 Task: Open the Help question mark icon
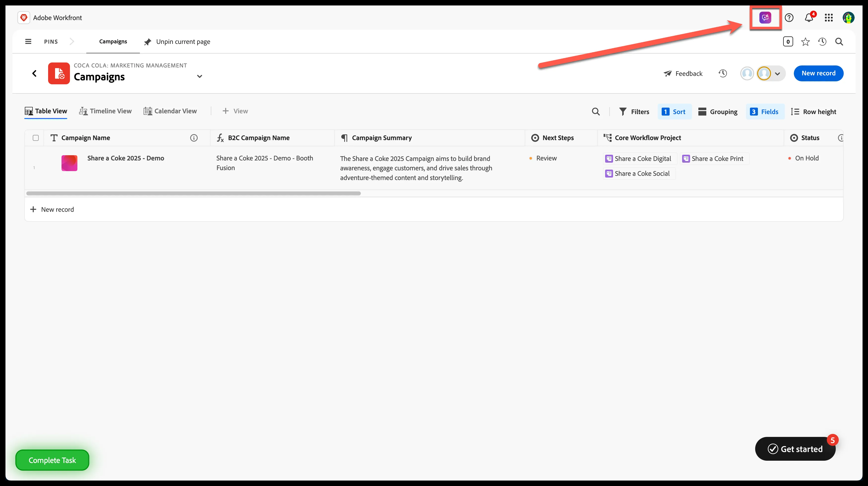[789, 18]
